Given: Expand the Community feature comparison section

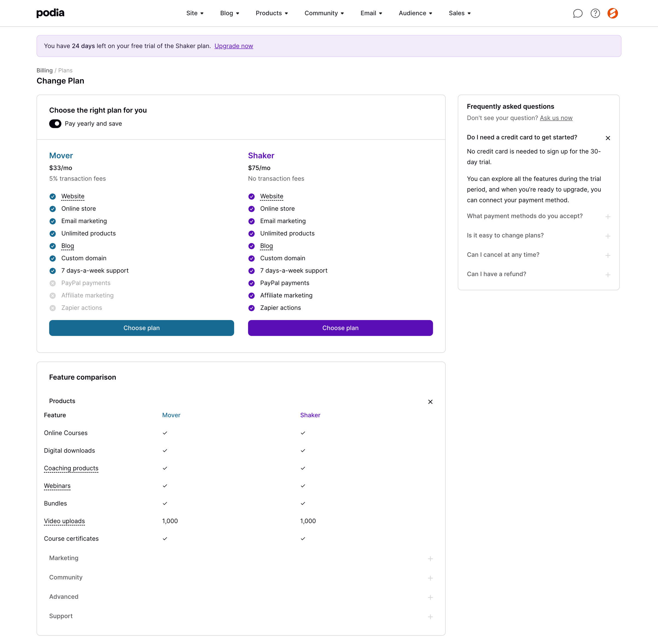Looking at the screenshot, I should [241, 577].
